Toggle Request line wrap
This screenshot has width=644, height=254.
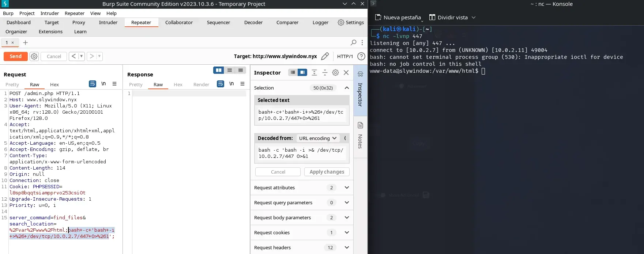(93, 84)
